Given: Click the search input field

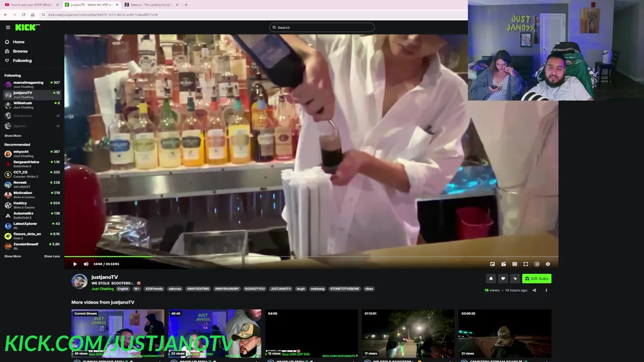Looking at the screenshot, I should (322, 27).
